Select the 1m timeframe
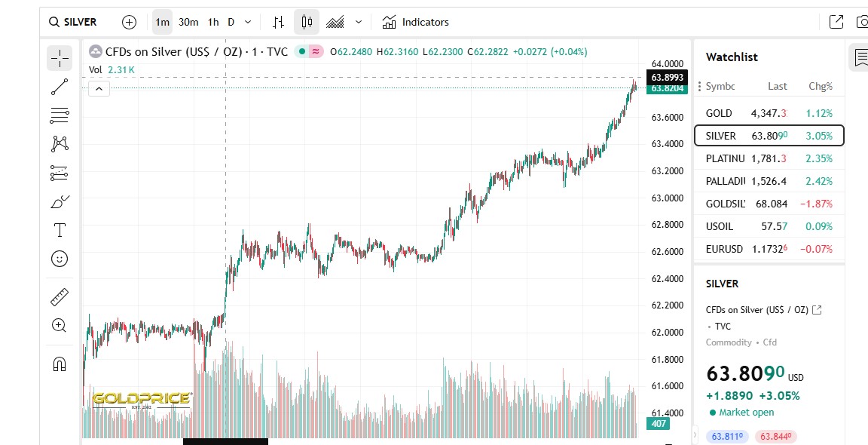Image resolution: width=868 pixels, height=445 pixels. click(x=162, y=22)
